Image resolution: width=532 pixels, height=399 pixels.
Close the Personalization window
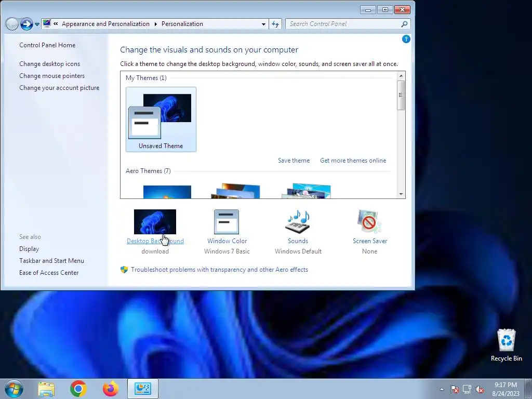coord(402,10)
